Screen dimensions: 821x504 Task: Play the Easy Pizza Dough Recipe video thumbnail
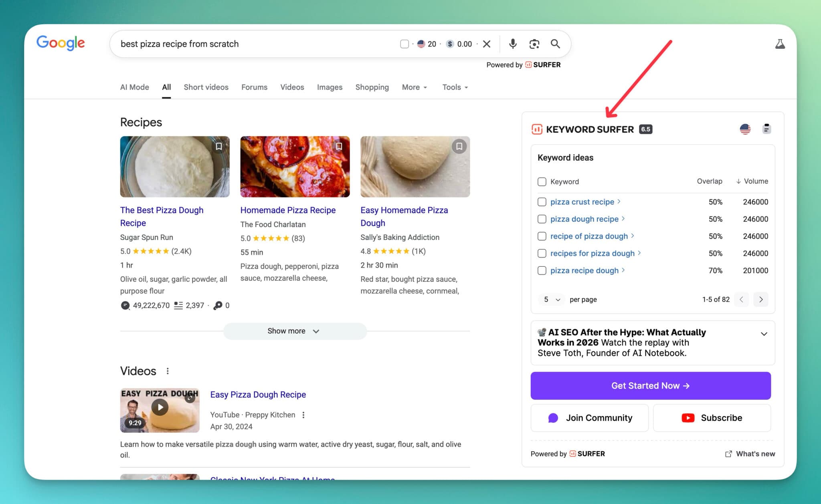point(160,407)
